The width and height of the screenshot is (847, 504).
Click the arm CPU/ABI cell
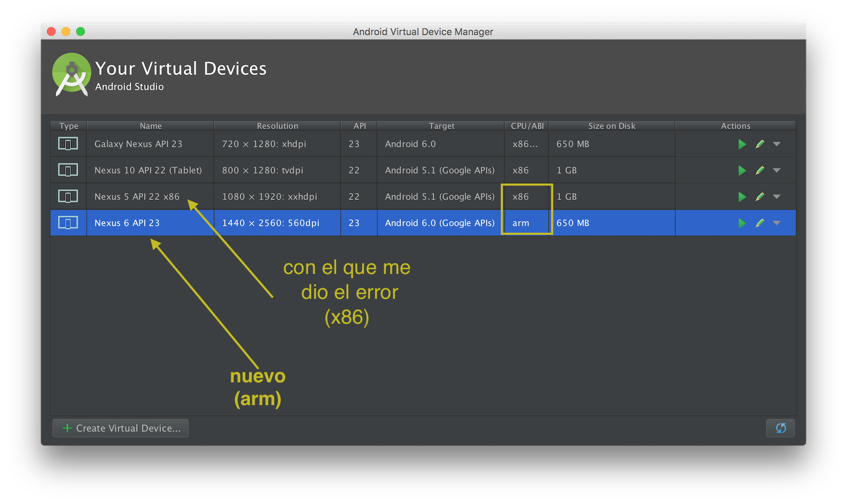click(527, 223)
